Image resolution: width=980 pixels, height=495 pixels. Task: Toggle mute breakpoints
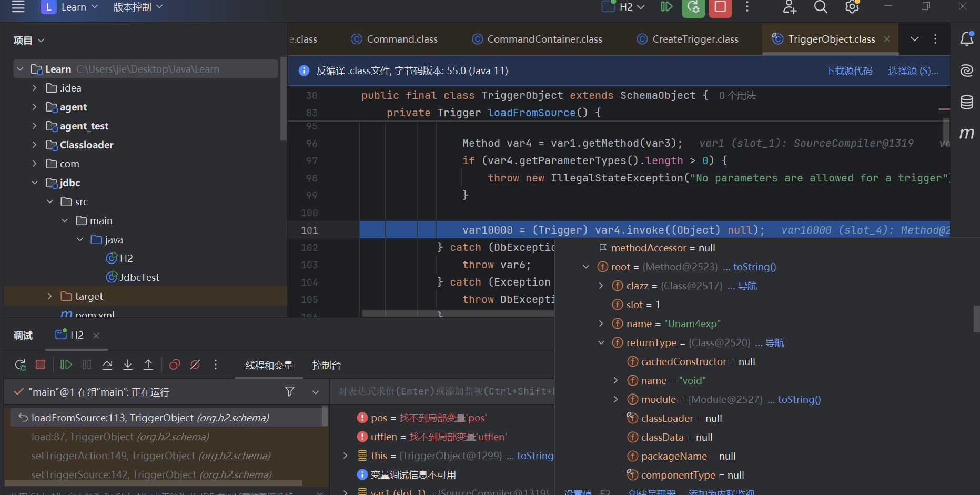tap(195, 365)
